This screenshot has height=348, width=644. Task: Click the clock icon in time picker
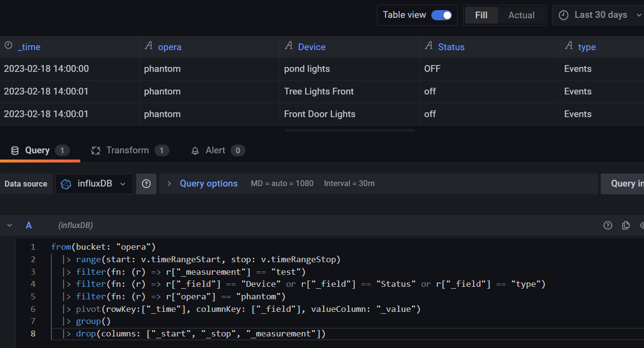click(x=563, y=15)
